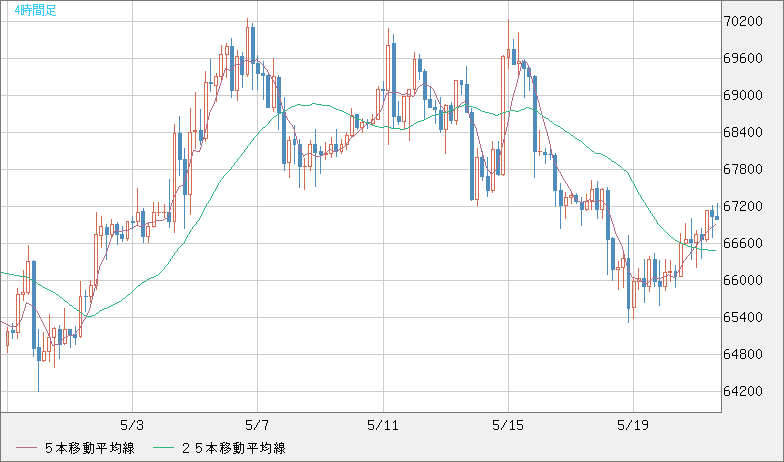The height and width of the screenshot is (462, 784).
Task: Click the 67800 price axis label
Action: click(x=743, y=169)
